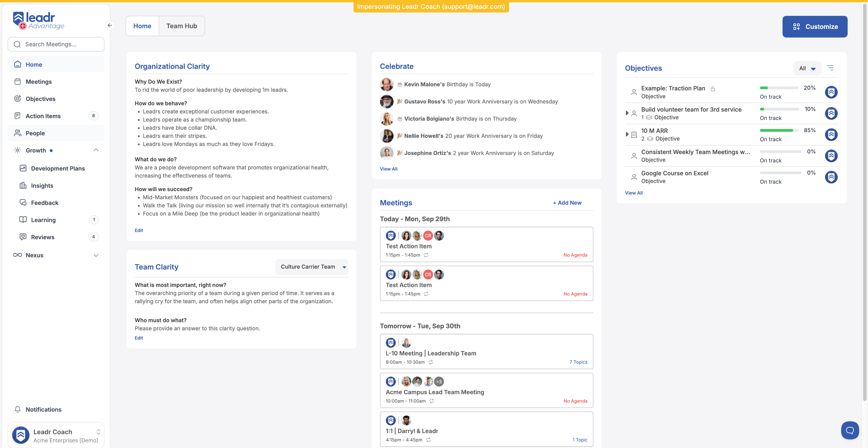Click Add New in Meetings

click(567, 203)
